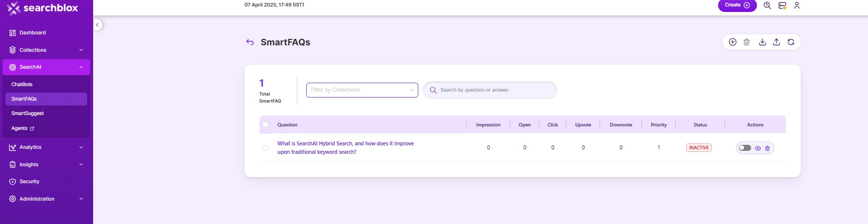Open the Filter by Collections dropdown
Viewport: 868px width, 224px height.
point(362,90)
